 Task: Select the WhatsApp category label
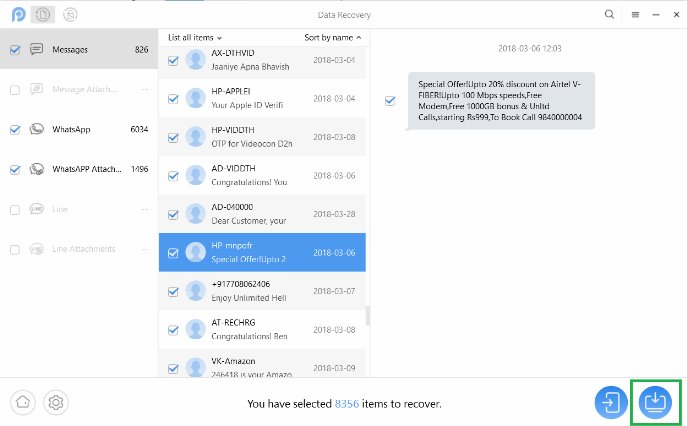coord(71,129)
